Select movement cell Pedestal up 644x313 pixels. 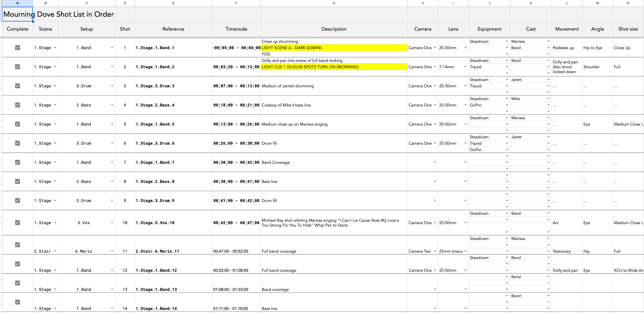tap(567, 48)
